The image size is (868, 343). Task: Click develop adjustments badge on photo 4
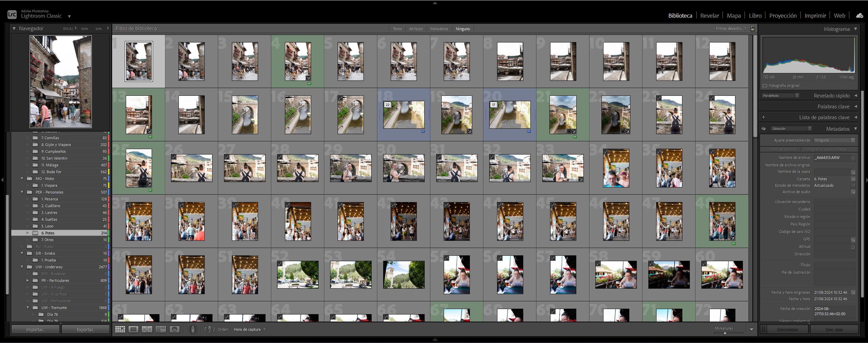308,78
